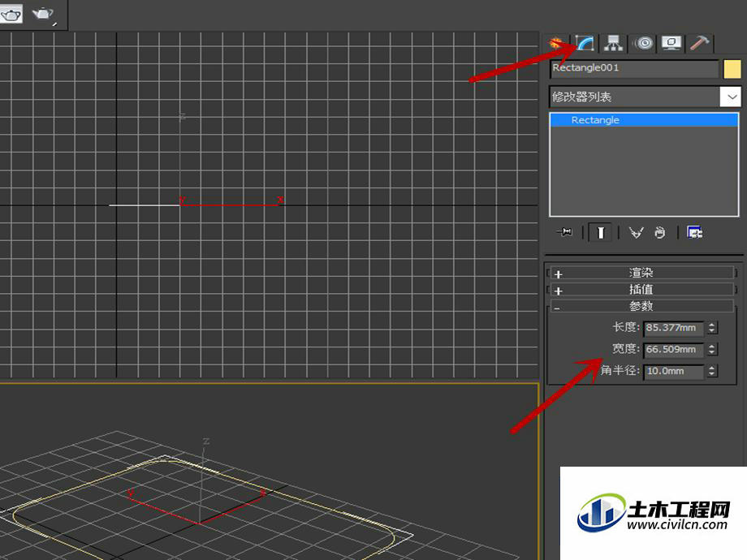Switch to the Modify panel tab
747x560 pixels.
585,43
